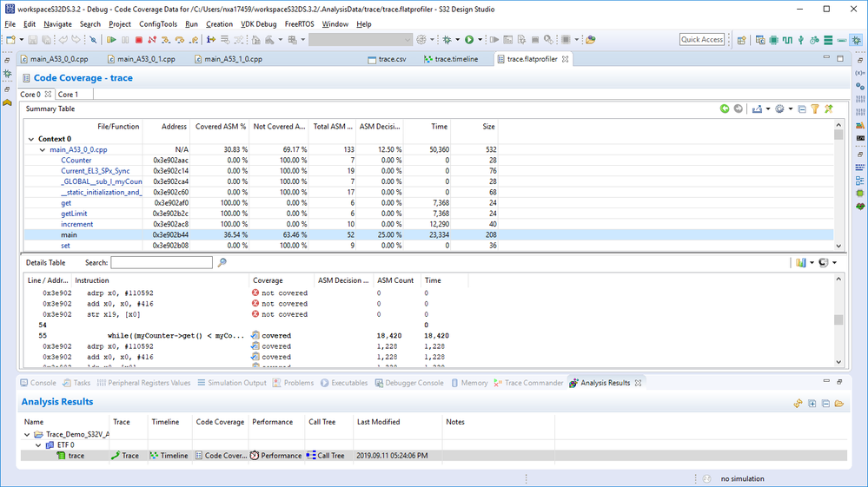Viewport: 868px width, 487px height.
Task: Open the File menu
Action: tap(10, 24)
